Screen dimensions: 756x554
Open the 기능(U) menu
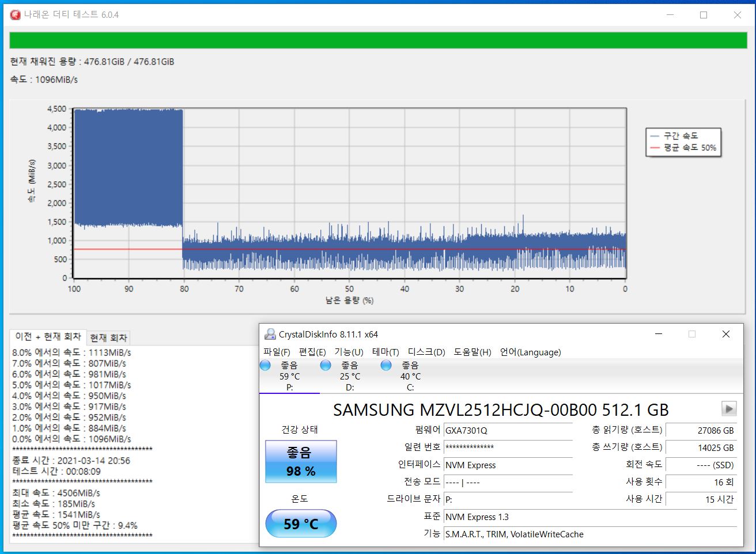pyautogui.click(x=349, y=352)
